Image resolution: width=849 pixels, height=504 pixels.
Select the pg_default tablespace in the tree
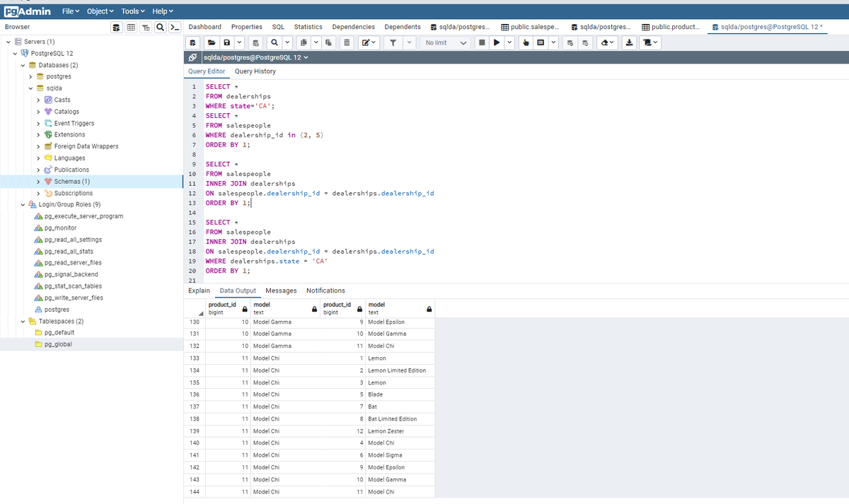click(x=59, y=332)
